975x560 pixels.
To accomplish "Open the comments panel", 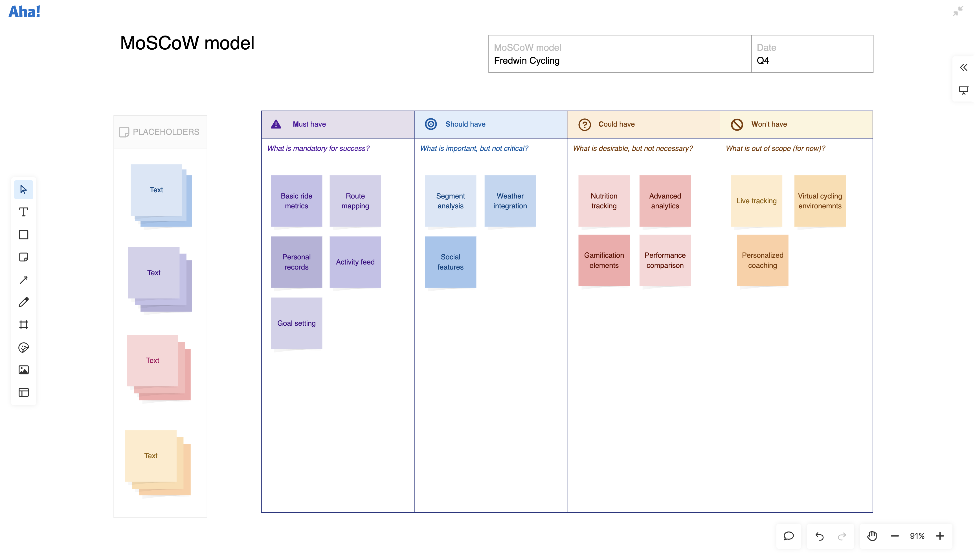I will click(789, 536).
